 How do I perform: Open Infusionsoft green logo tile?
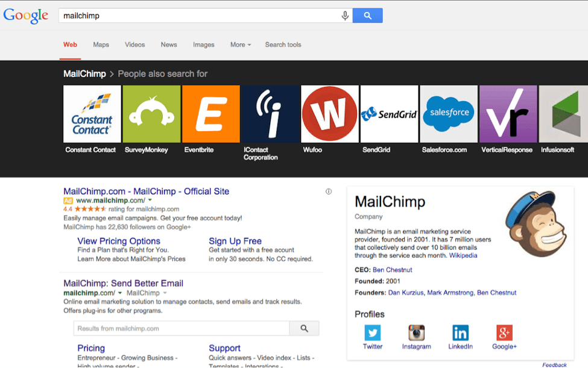pyautogui.click(x=563, y=114)
